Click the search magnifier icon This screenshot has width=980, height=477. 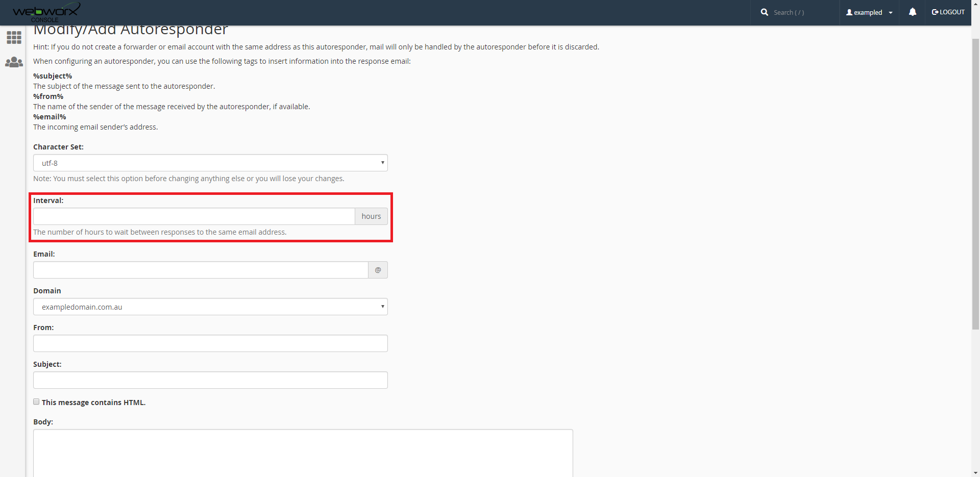point(764,12)
